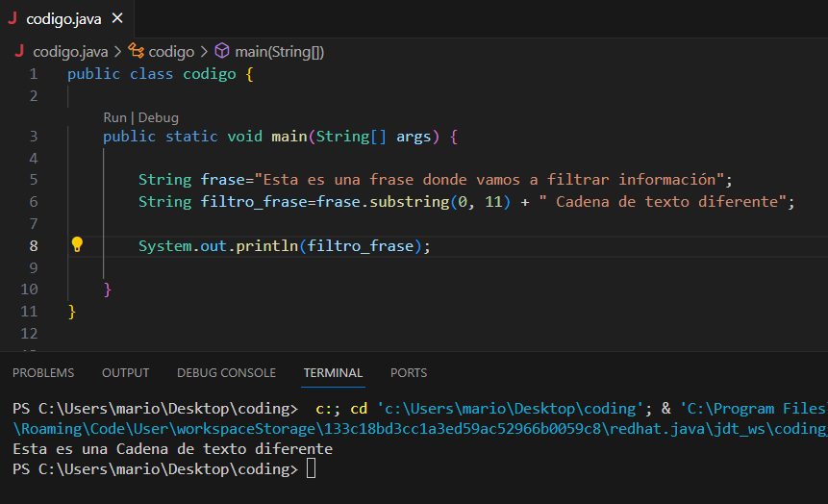Viewport: 828px width, 504px height.
Task: Click line number 1 in the gutter
Action: pos(34,74)
